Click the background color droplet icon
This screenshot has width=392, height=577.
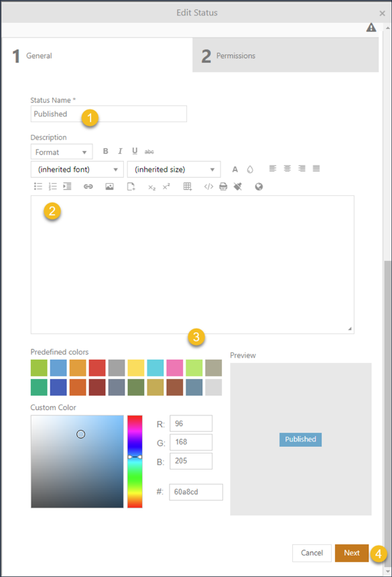point(250,169)
